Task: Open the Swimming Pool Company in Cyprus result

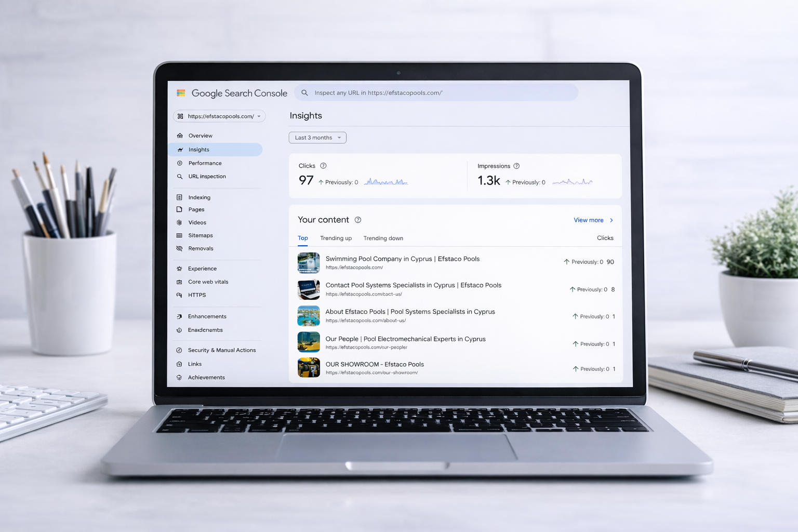Action: tap(402, 259)
